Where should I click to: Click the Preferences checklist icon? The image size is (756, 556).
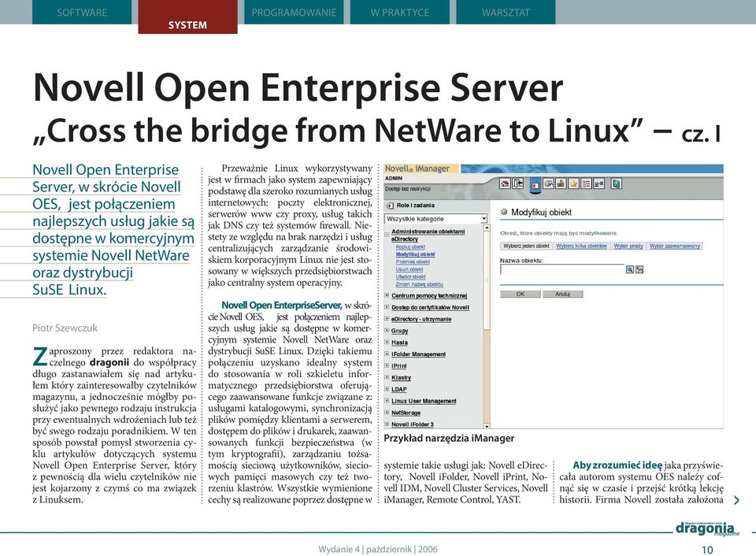pos(586,183)
